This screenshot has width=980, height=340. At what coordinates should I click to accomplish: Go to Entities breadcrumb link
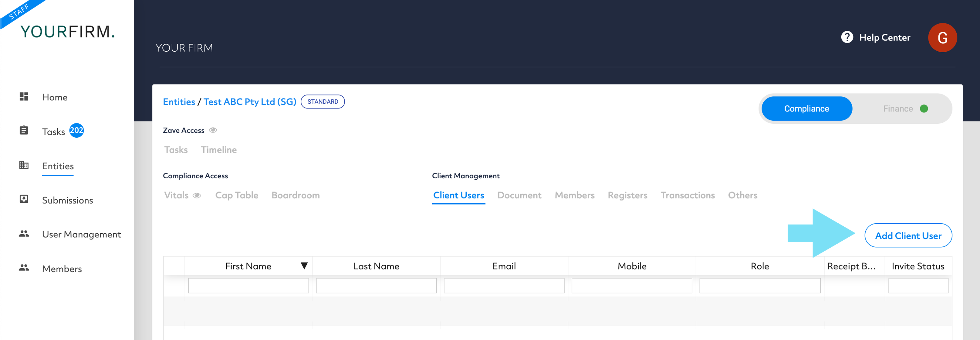pos(179,102)
